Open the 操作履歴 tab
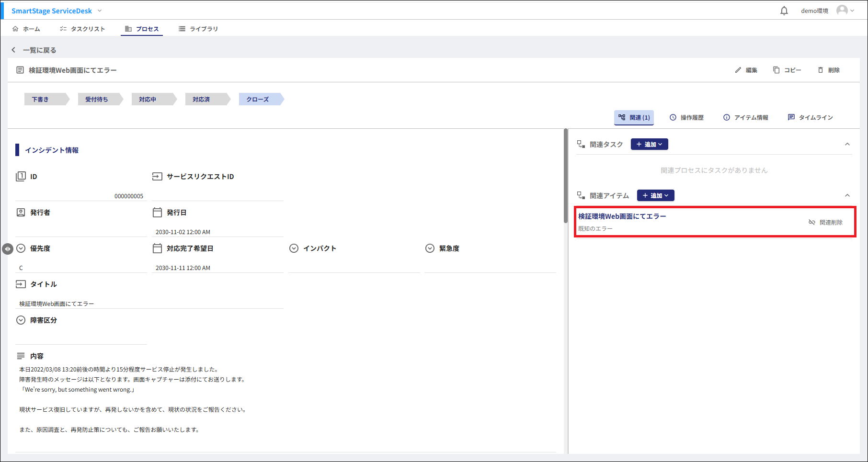The width and height of the screenshot is (868, 462). 686,117
